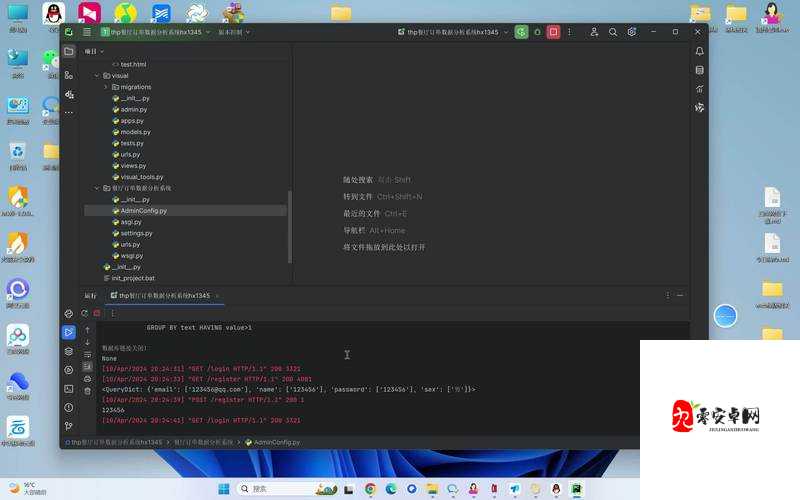Screen dimensions: 800x500
Task: Open the Problems warning circle icon
Action: tap(69, 407)
